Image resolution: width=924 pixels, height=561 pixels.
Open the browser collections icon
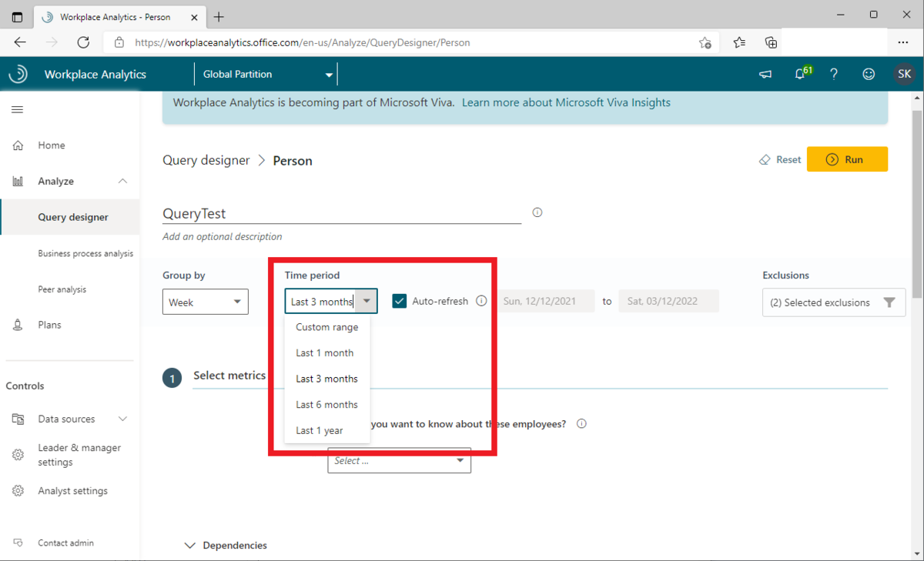point(771,42)
